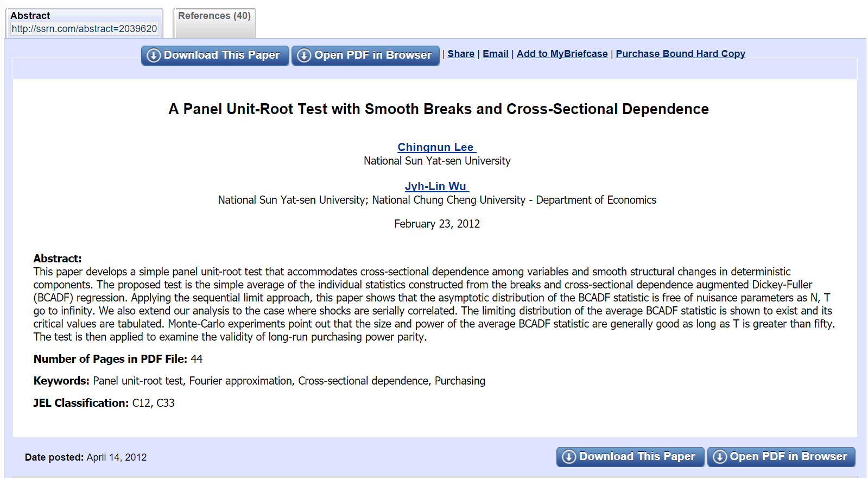Screen dimensions: 868x478
Task: Open author Jyh-Lin Wu's profile
Action: pos(436,186)
